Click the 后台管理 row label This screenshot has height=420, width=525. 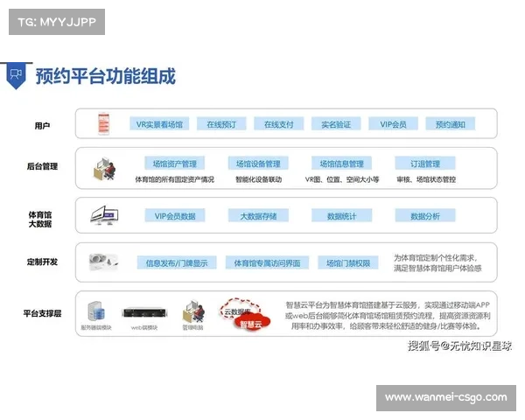(x=43, y=166)
